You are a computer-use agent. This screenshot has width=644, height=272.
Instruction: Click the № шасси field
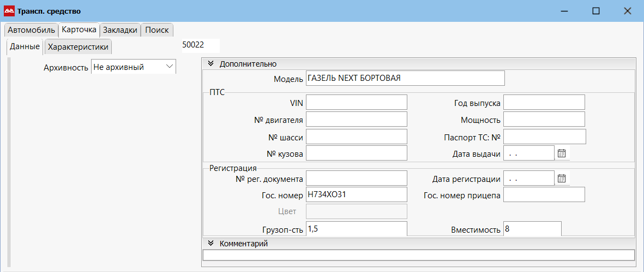click(x=357, y=137)
